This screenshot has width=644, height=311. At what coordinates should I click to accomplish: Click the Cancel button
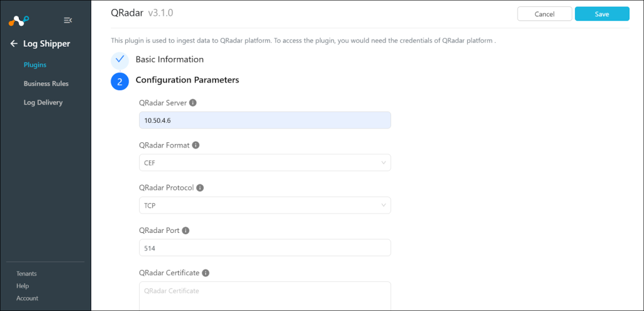[545, 14]
